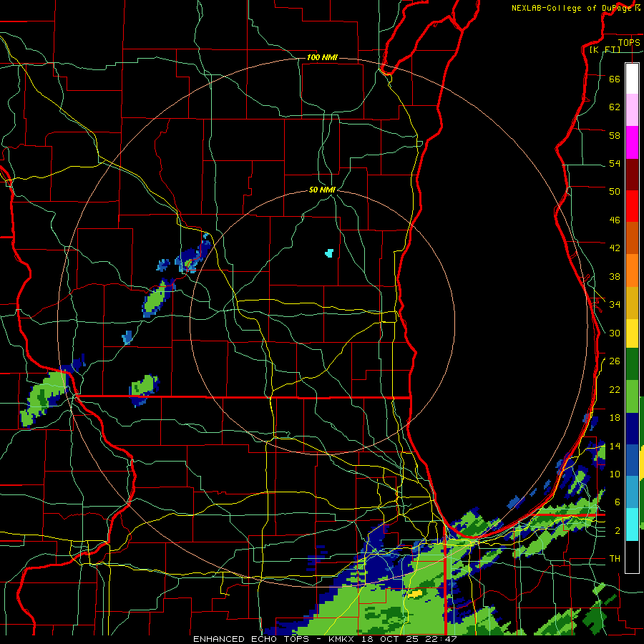Select the light pink legend color band
644x644 pixels.
pyautogui.click(x=632, y=109)
